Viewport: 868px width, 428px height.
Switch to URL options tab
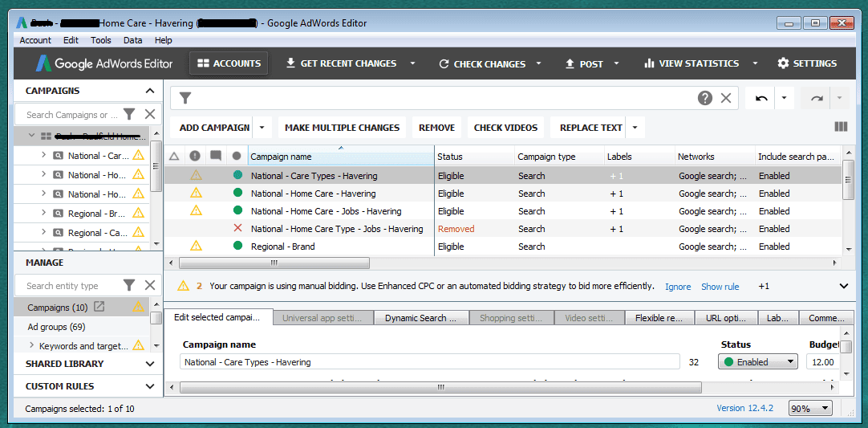[726, 318]
